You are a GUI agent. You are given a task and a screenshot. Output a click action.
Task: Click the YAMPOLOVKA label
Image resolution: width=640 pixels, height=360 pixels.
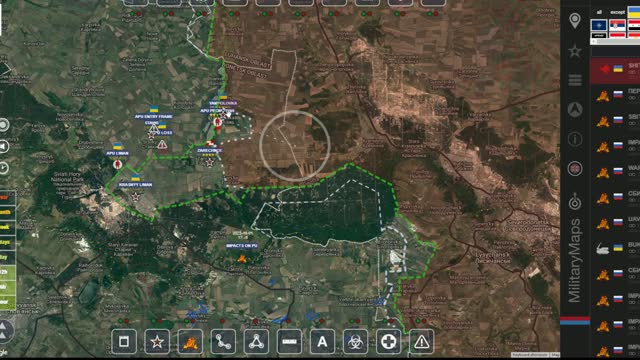coord(223,103)
